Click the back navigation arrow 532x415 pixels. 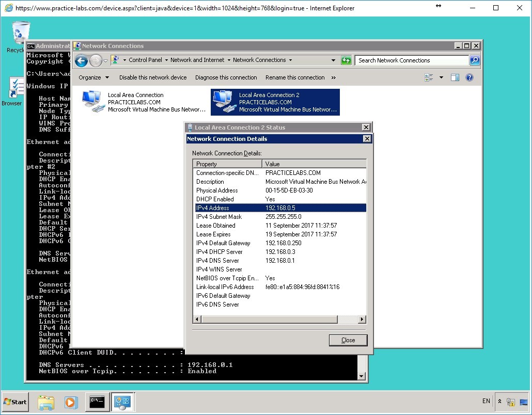(81, 60)
